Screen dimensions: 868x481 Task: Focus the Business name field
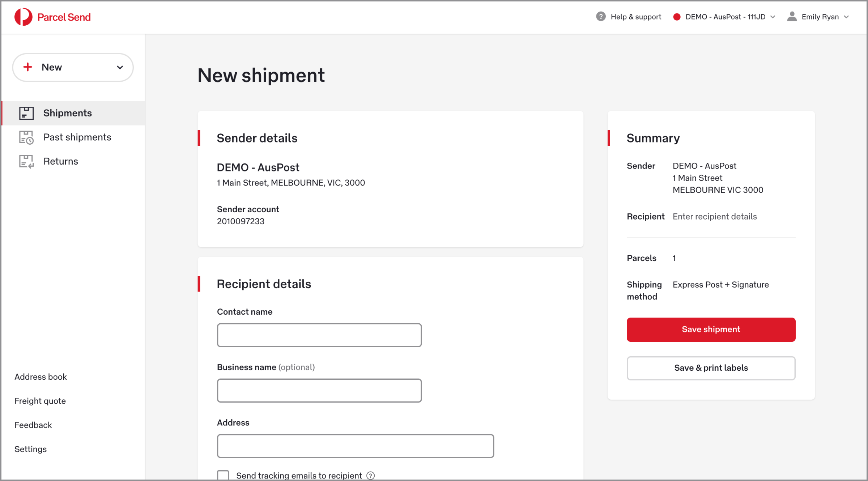click(319, 391)
